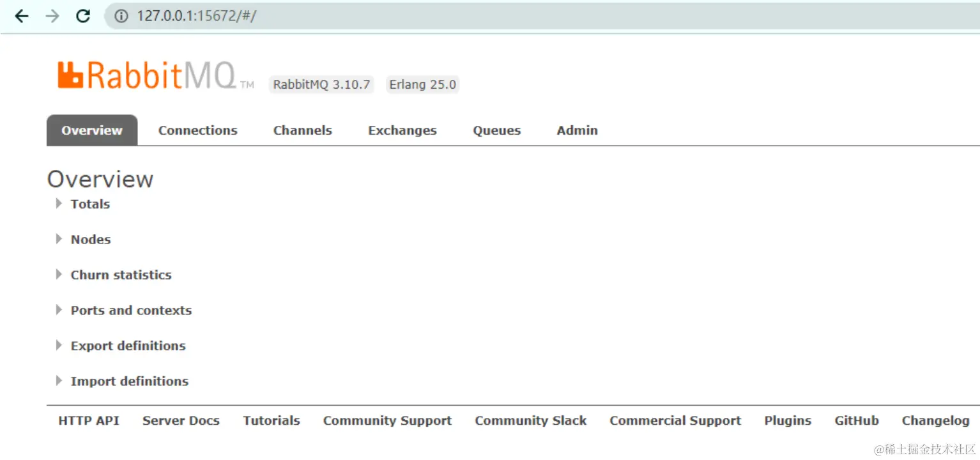Click the browser forward arrow
Viewport: 980px width, 460px height.
click(x=52, y=16)
